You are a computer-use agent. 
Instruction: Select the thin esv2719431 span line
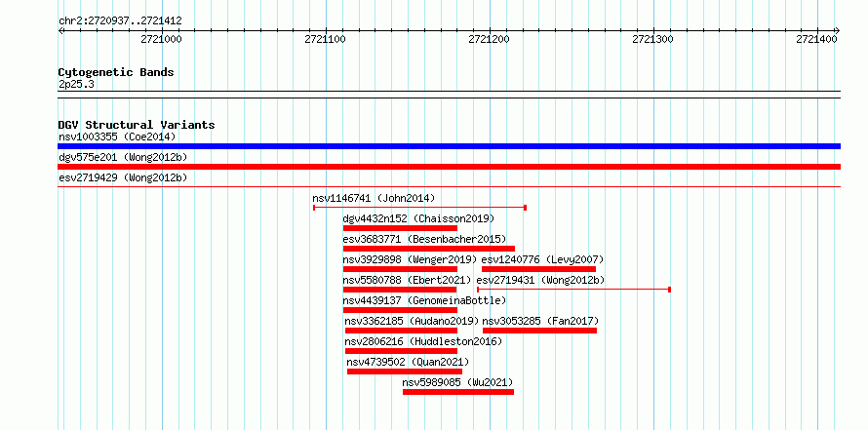(x=574, y=290)
